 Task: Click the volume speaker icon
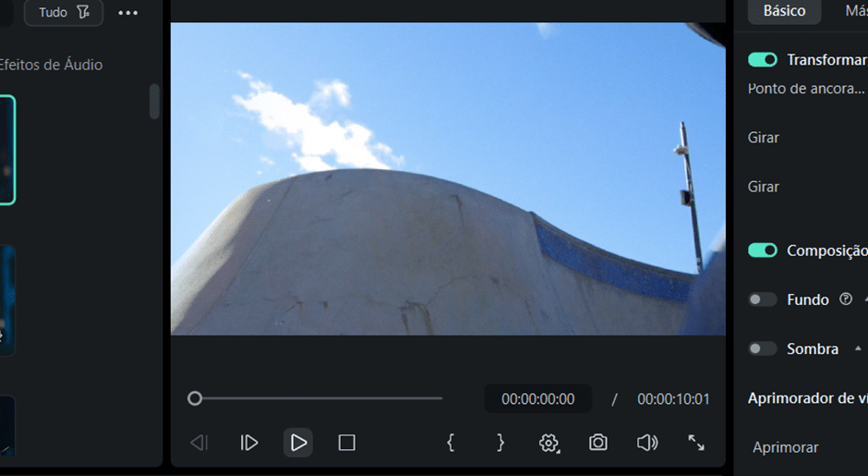(x=647, y=443)
